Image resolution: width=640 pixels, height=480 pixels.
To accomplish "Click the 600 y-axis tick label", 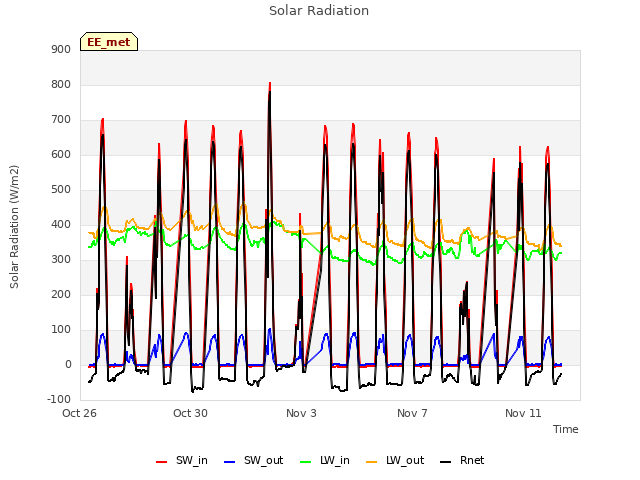I will point(61,155).
